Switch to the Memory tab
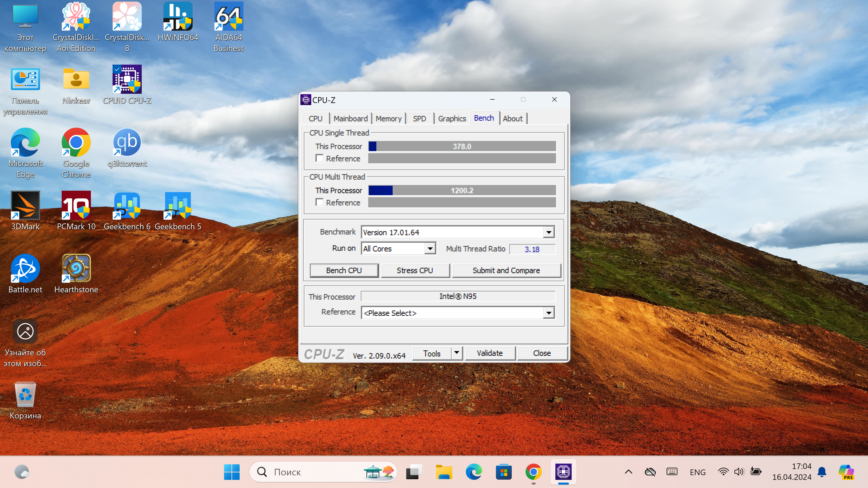868x488 pixels. [389, 119]
